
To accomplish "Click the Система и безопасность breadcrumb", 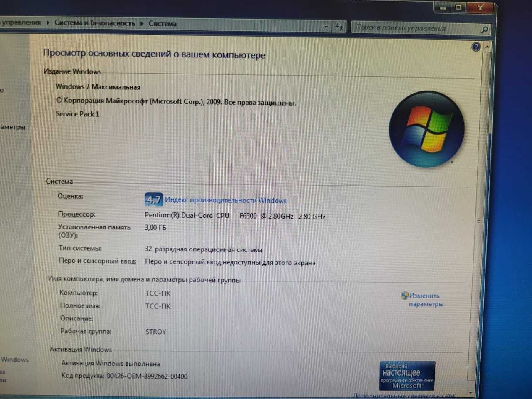I will pyautogui.click(x=95, y=23).
